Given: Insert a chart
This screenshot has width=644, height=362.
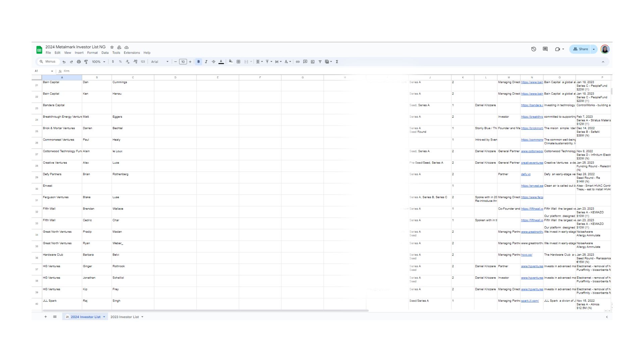Looking at the screenshot, I should coord(313,62).
